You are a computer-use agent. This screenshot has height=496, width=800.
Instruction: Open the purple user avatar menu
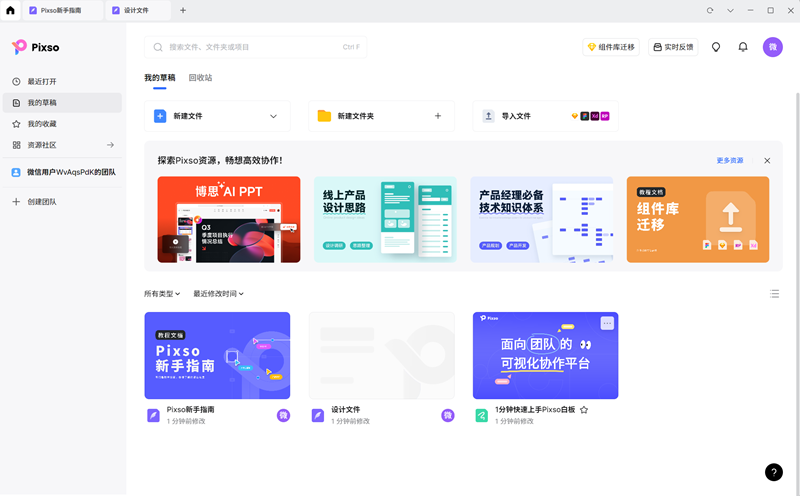[772, 47]
